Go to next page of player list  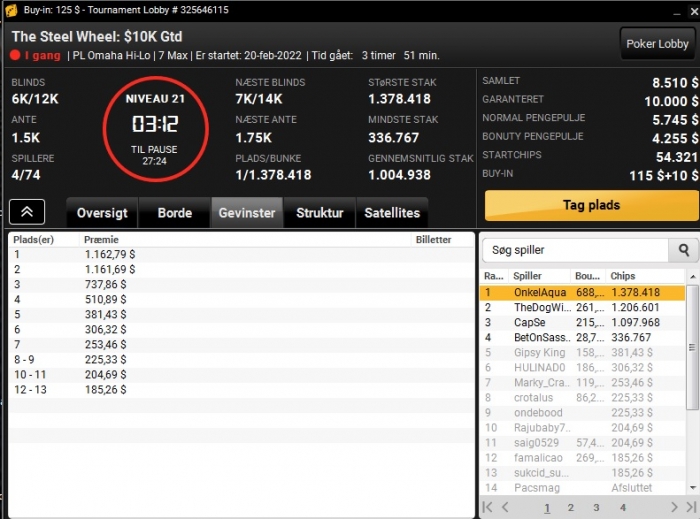pyautogui.click(x=674, y=507)
